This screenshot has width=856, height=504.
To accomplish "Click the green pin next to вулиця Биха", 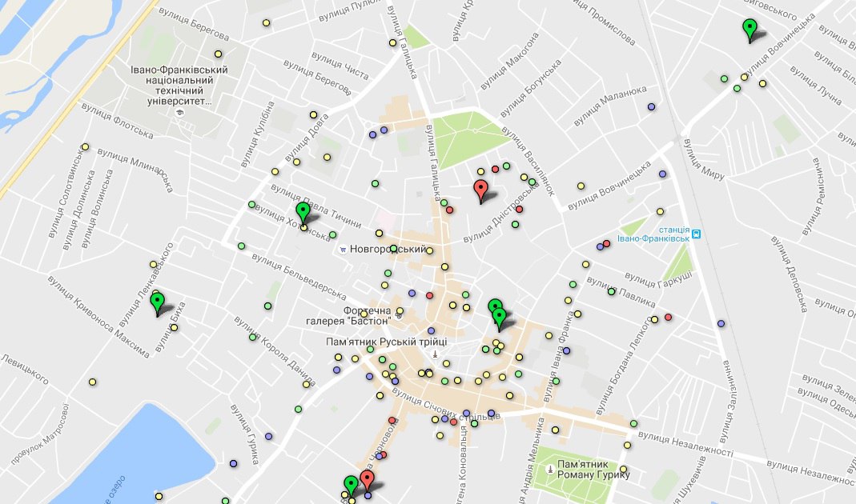I will click(x=157, y=304).
